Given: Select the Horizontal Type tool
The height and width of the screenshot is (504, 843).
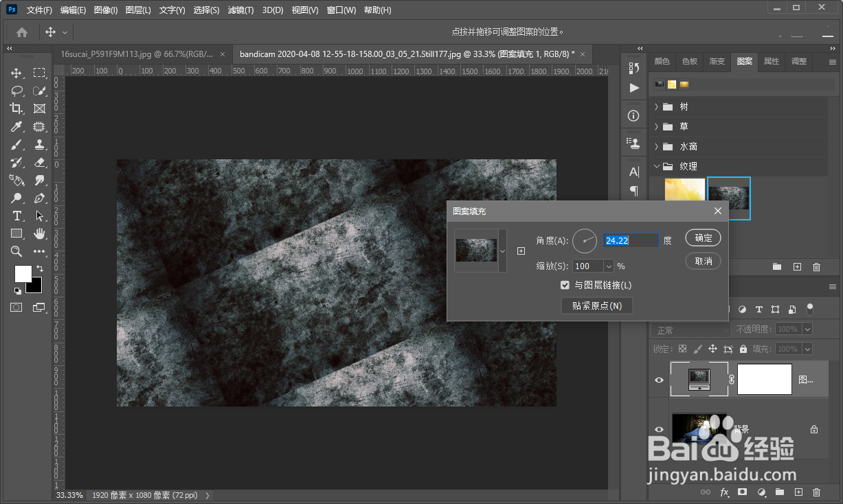Looking at the screenshot, I should 16,216.
